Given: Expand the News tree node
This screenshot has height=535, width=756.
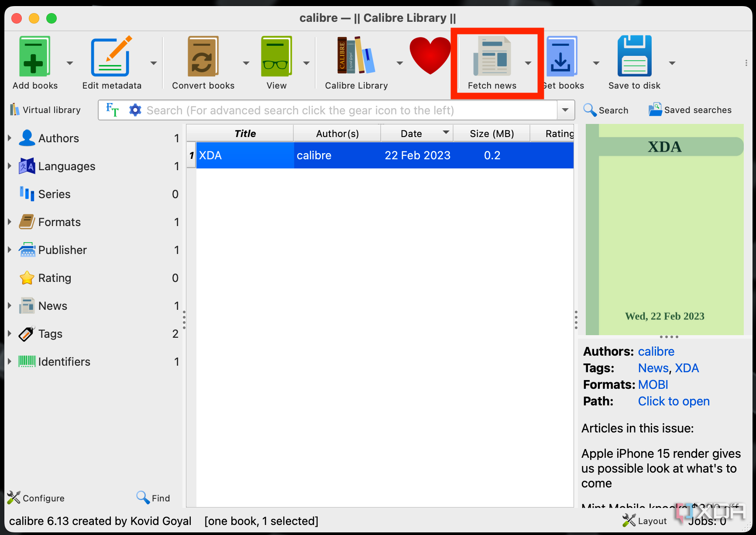Looking at the screenshot, I should [9, 305].
